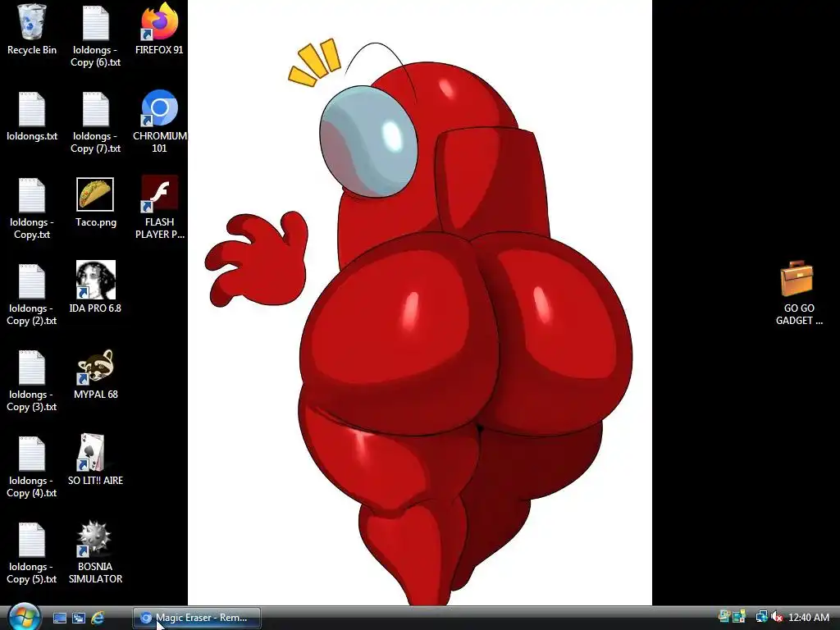This screenshot has height=630, width=840.
Task: Select the loldongs - Copy (2).txt file
Action: pyautogui.click(x=32, y=294)
